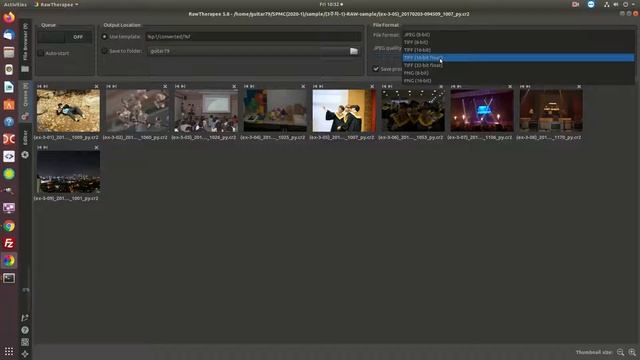Launch FileZilla from the dock
This screenshot has width=640, height=360.
[x=9, y=243]
